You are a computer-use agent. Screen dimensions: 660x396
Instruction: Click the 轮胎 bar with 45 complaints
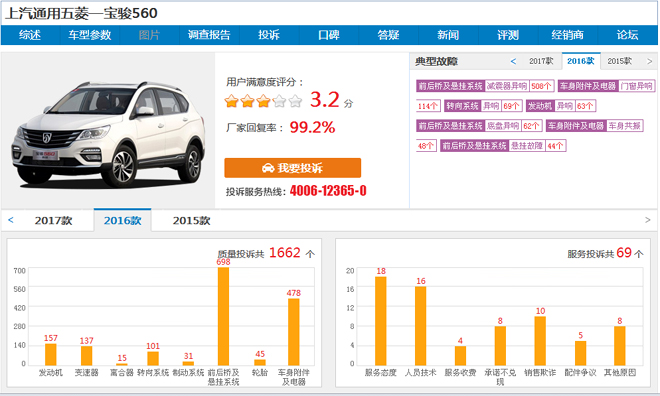[x=260, y=362]
